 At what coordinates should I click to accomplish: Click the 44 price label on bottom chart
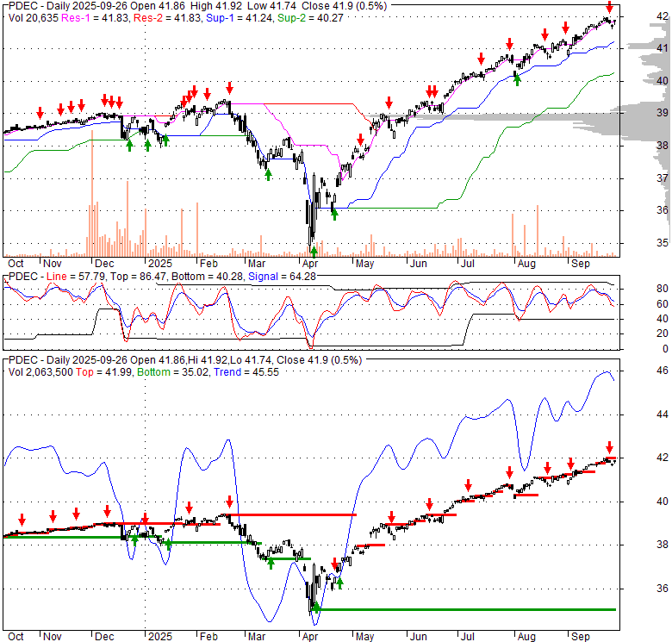663,414
